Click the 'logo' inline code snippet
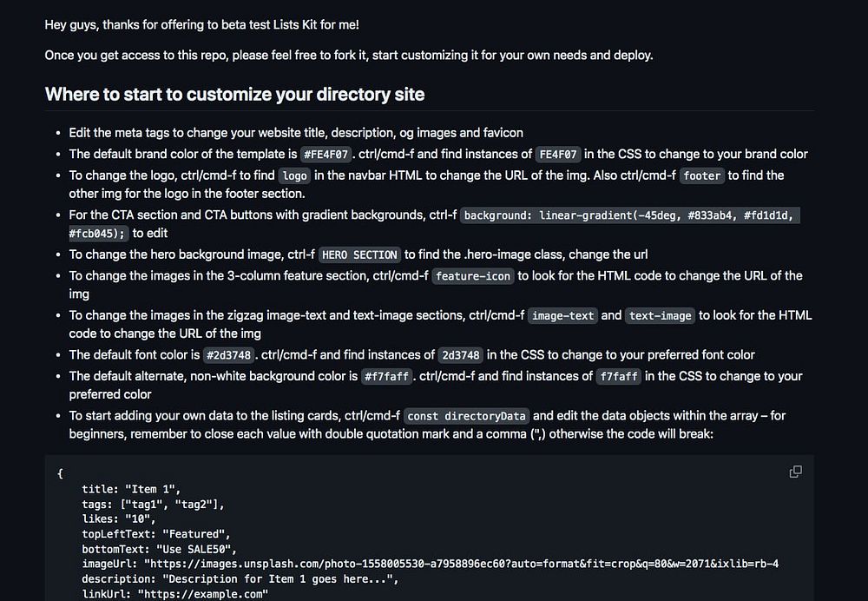 tap(294, 175)
